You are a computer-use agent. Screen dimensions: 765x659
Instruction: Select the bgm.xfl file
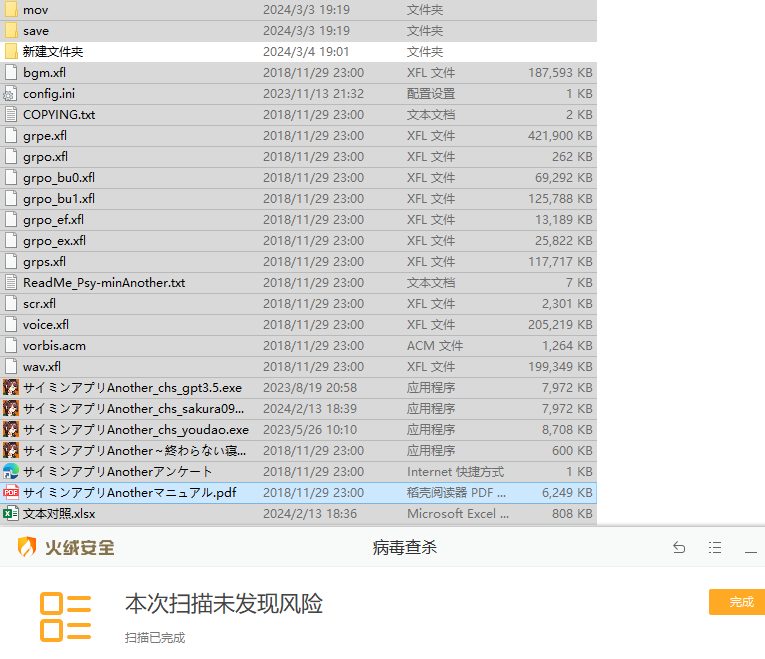pyautogui.click(x=45, y=72)
